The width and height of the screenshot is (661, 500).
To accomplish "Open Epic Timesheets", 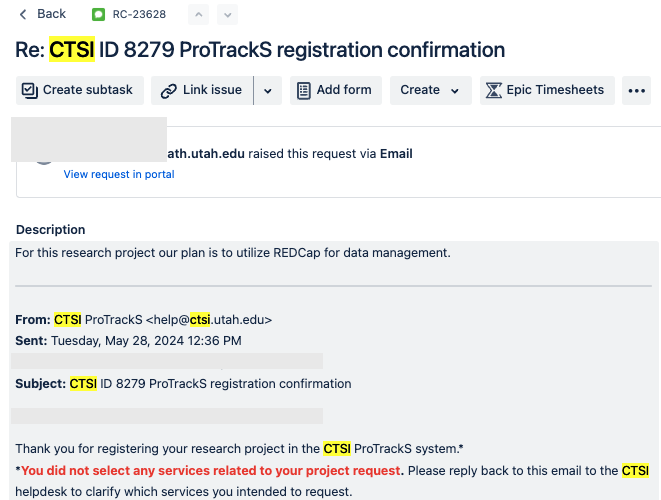I will pos(547,90).
